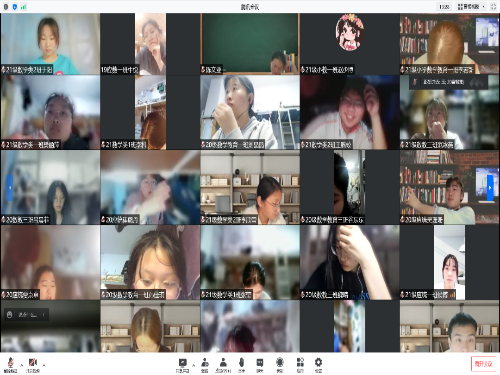Toggle fullscreen mode icon at top right
The image size is (500, 375).
493,7
